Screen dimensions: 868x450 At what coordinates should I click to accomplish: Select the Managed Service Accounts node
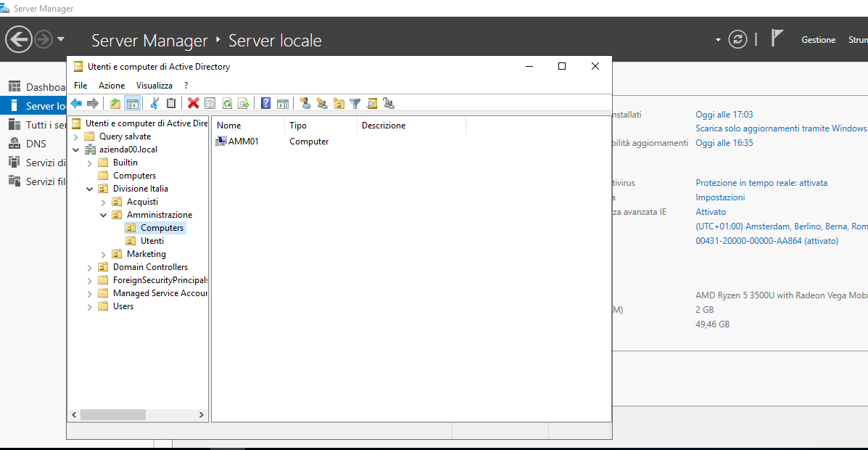[x=160, y=293]
